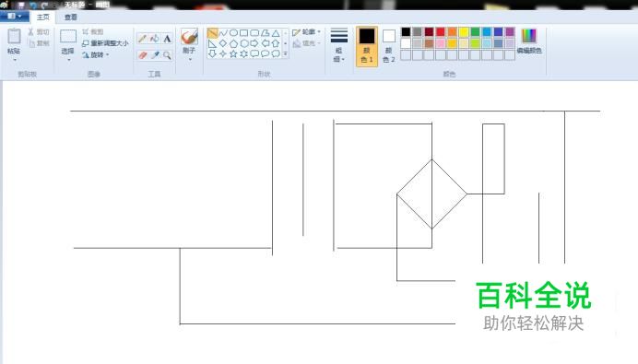Pick the pink color swatch

pyautogui.click(x=441, y=43)
